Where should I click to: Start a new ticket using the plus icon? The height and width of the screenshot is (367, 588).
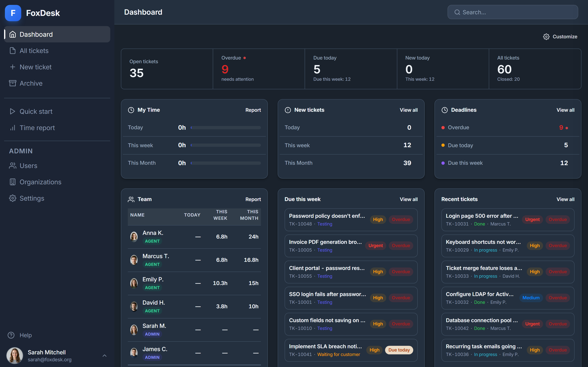[13, 67]
